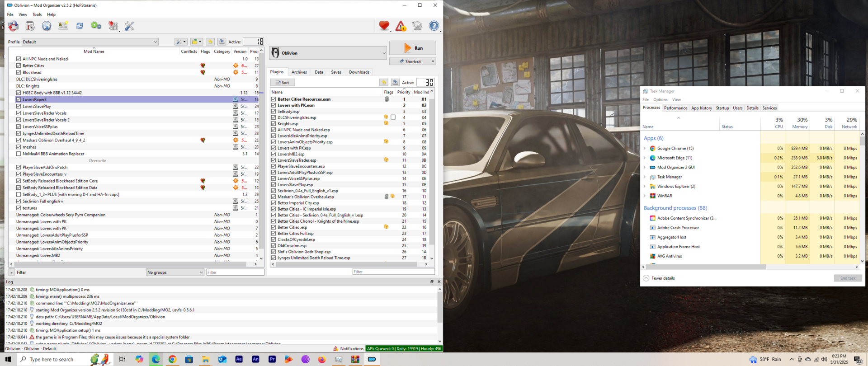
Task: Toggle LoversSlavePlay mod checkbox
Action: (x=19, y=106)
